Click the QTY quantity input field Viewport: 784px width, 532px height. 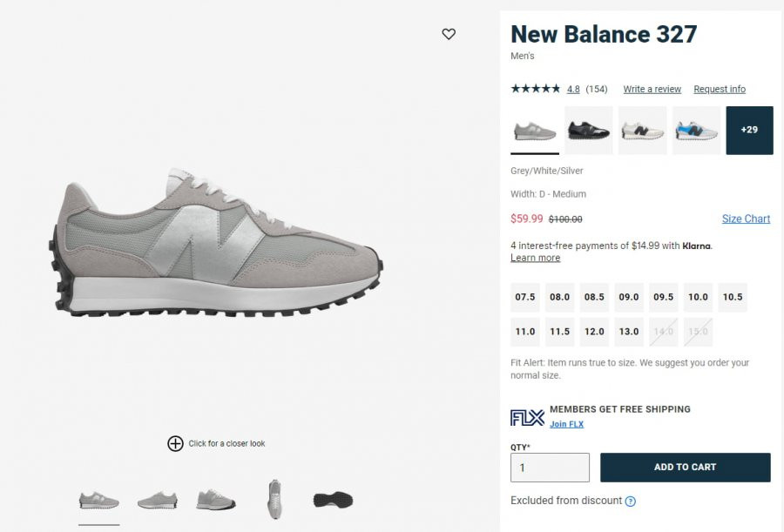[550, 468]
